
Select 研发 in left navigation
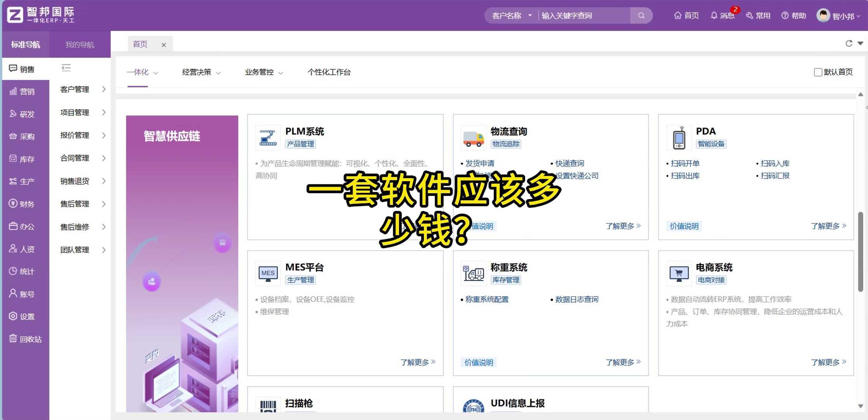click(26, 114)
